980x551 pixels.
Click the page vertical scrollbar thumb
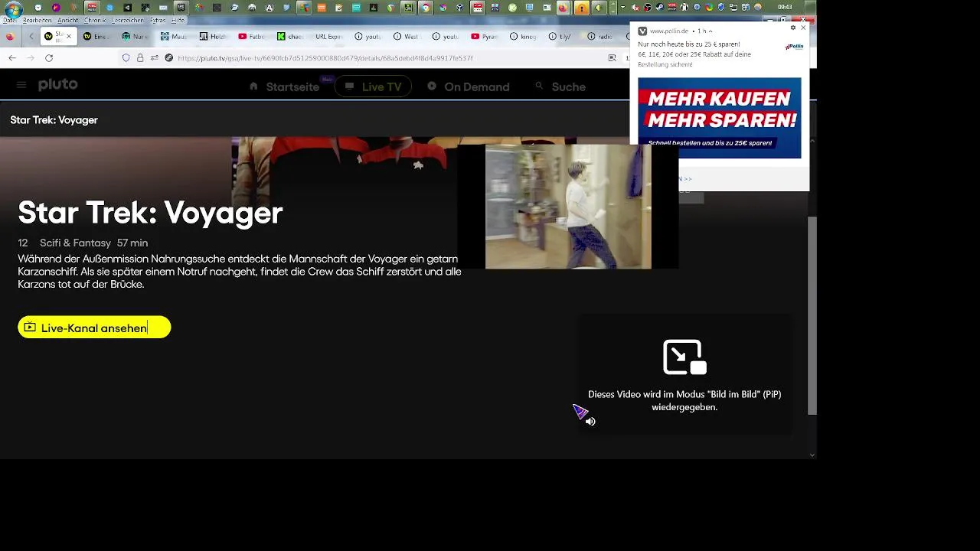click(x=812, y=315)
